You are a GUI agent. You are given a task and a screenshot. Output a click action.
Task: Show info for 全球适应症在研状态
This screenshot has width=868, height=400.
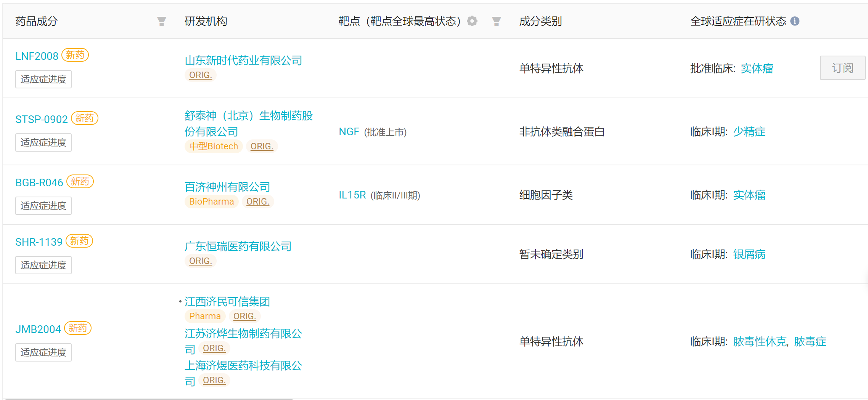click(x=795, y=21)
